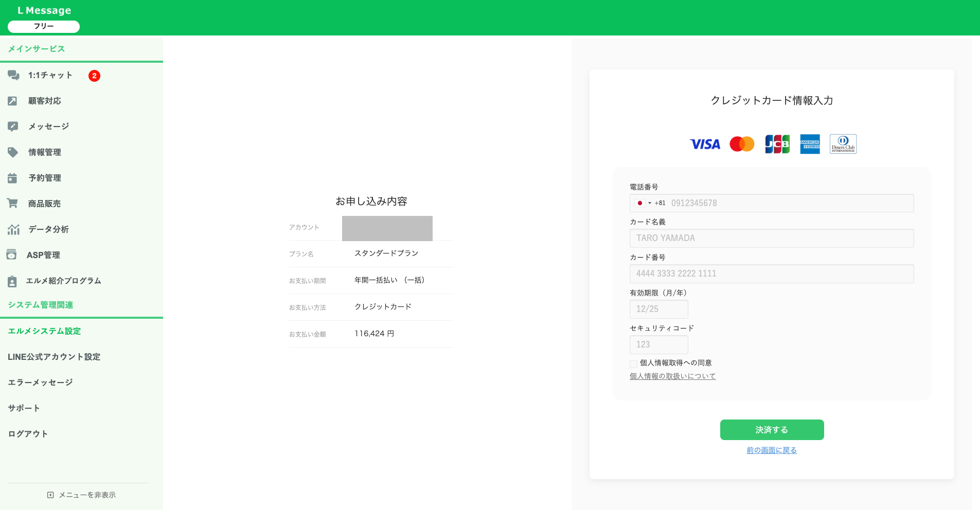Screen dimensions: 980x510
Task: Open エルメシステム設定
Action: [x=44, y=331]
